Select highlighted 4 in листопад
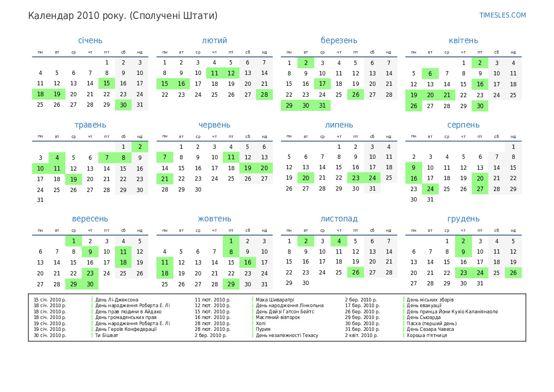554x392 pixels. pos(339,241)
